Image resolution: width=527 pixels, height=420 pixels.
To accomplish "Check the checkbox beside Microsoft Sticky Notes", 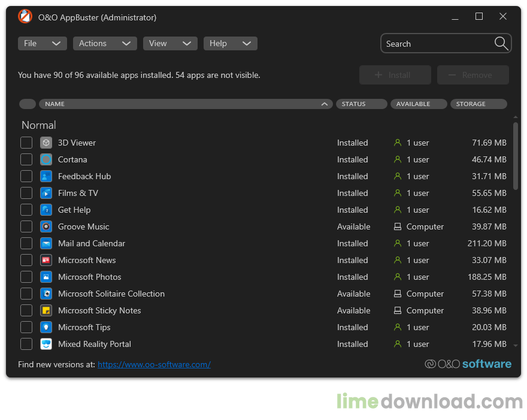I will [x=26, y=310].
